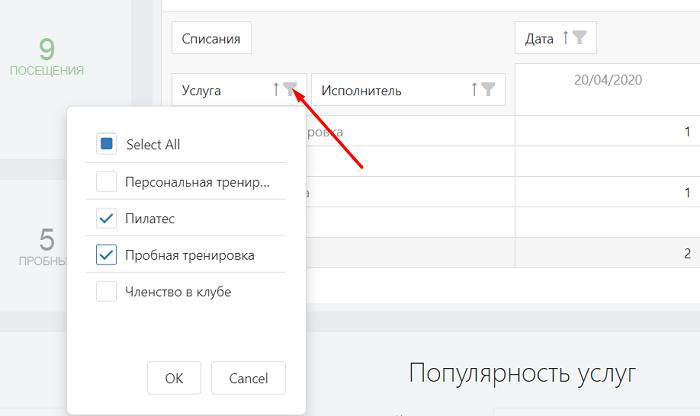Select the Списания field button
The image size is (700, 416).
[212, 38]
